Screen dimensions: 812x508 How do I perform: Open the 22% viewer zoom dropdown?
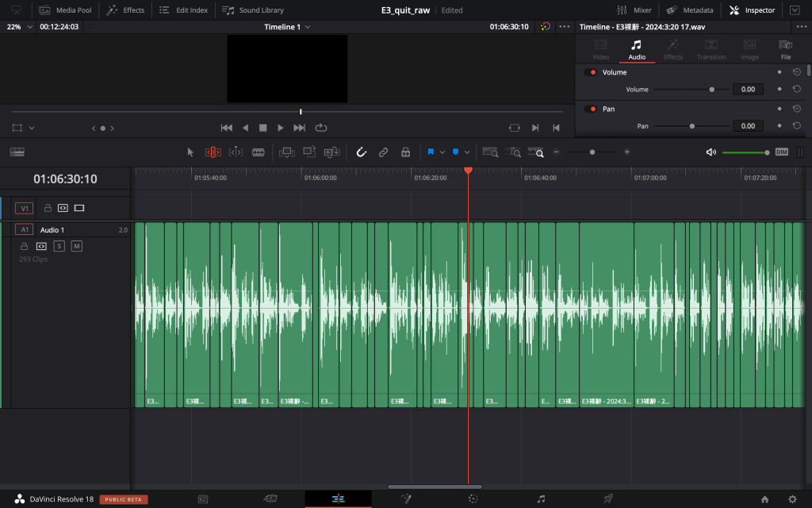(x=21, y=26)
